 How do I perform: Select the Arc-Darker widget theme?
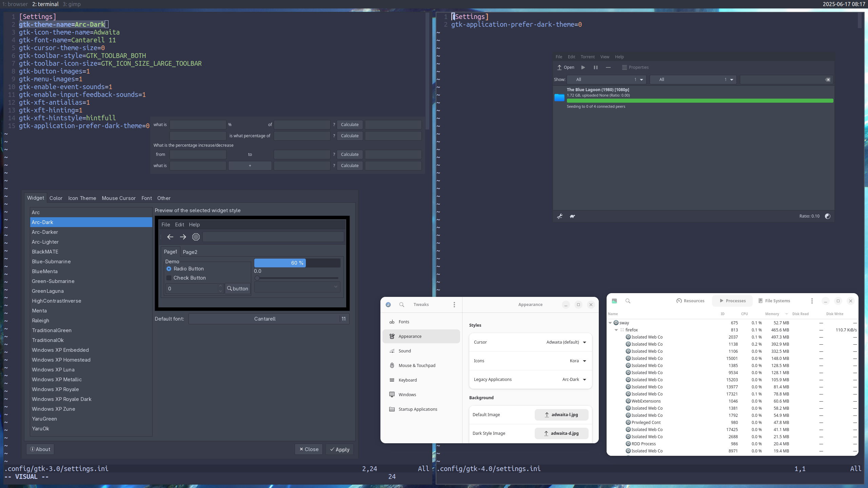(91, 232)
